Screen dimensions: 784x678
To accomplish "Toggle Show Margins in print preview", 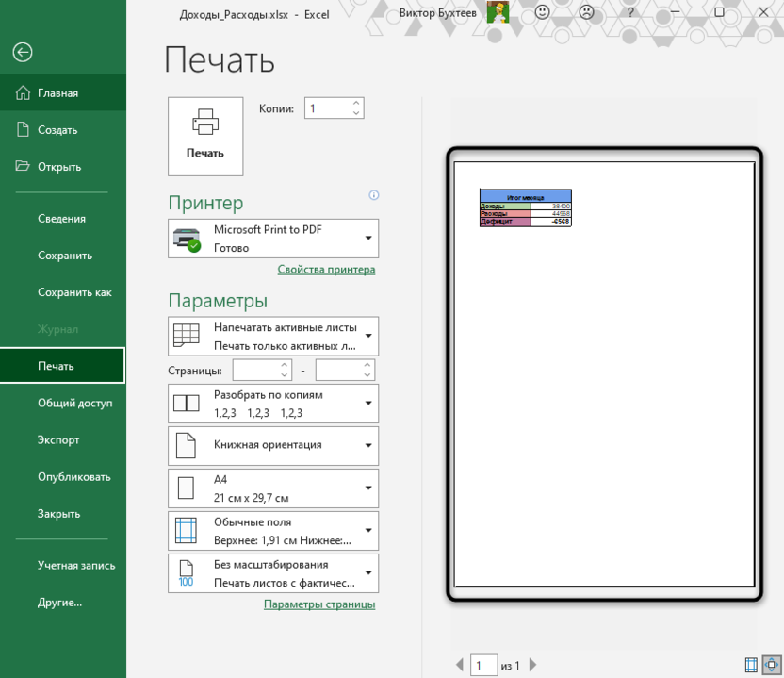I will 751,665.
